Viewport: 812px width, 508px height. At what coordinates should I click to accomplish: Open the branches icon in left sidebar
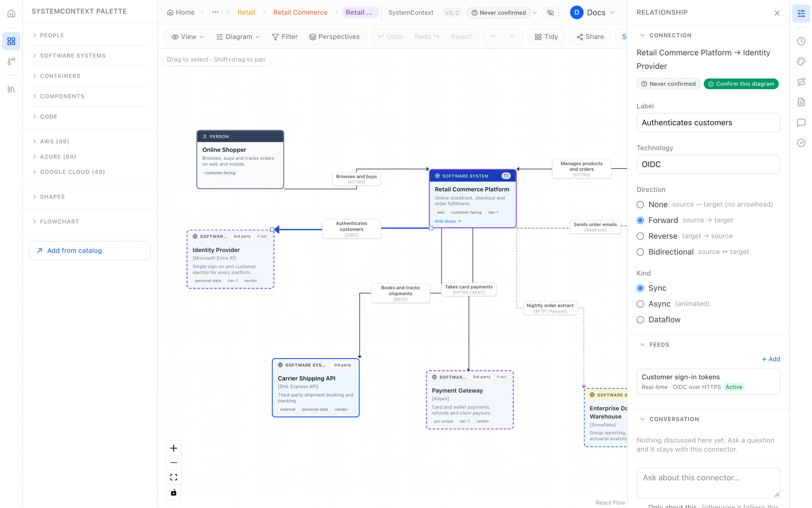11,61
